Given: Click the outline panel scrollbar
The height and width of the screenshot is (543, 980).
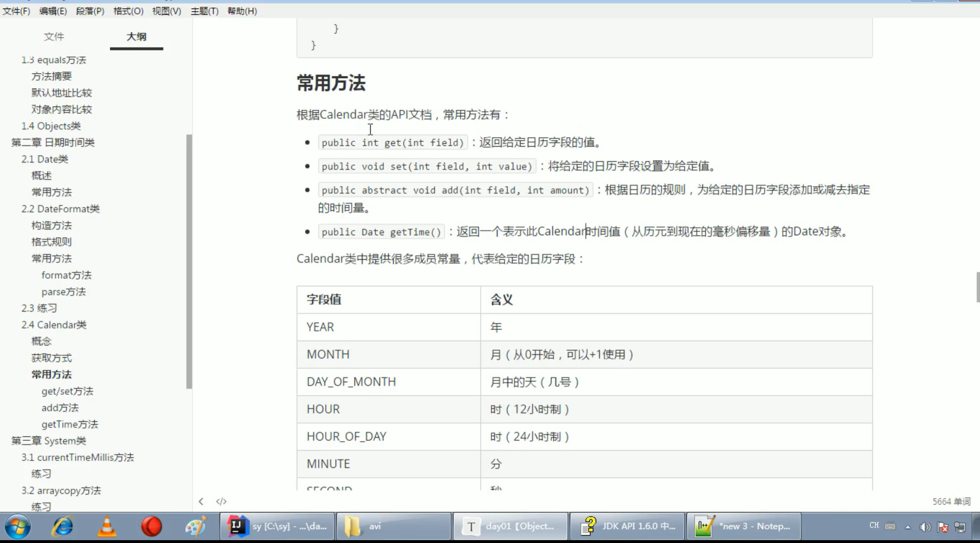Looking at the screenshot, I should pyautogui.click(x=189, y=261).
